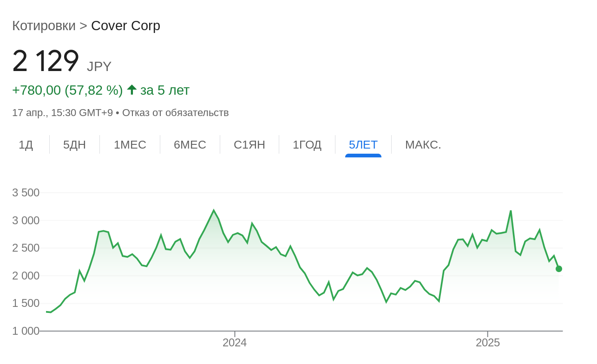The height and width of the screenshot is (364, 597).
Task: Click the 2 129 current price value
Action: tap(46, 61)
